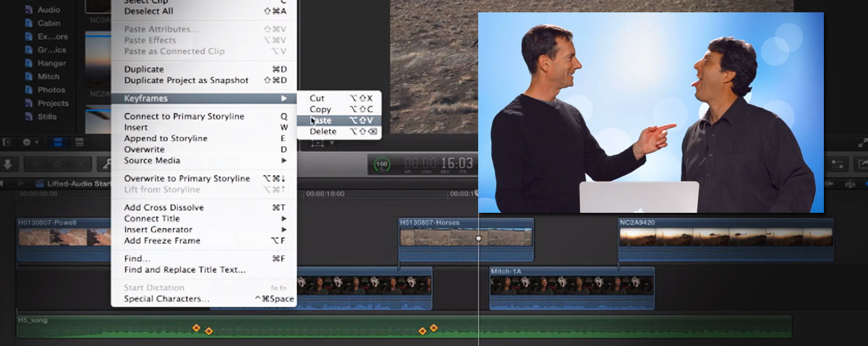Click the second keyframe on H5_song

pyautogui.click(x=208, y=331)
